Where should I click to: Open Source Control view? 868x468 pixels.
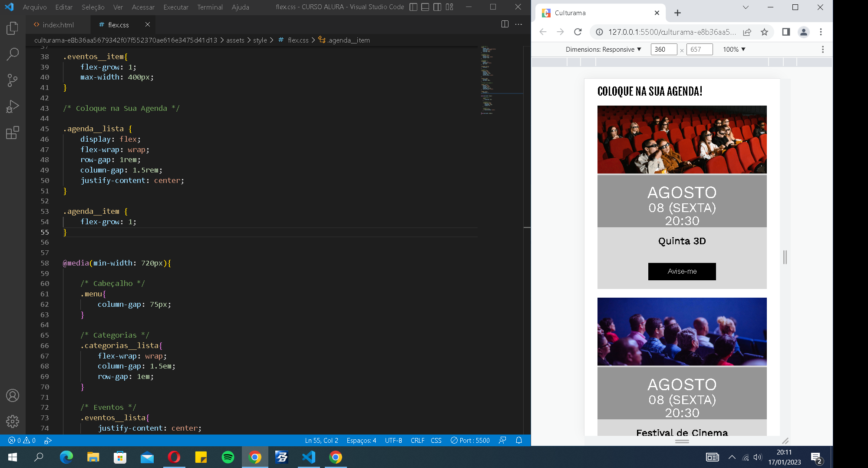point(13,80)
